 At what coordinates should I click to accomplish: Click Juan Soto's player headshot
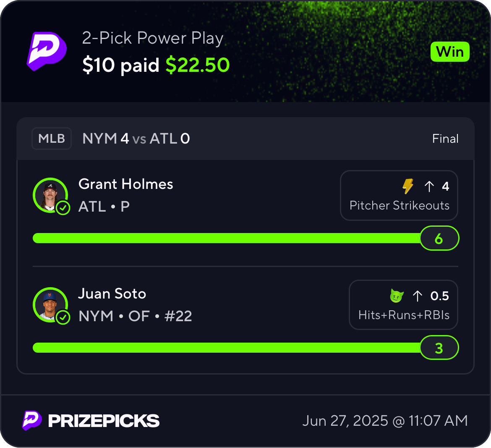50,305
